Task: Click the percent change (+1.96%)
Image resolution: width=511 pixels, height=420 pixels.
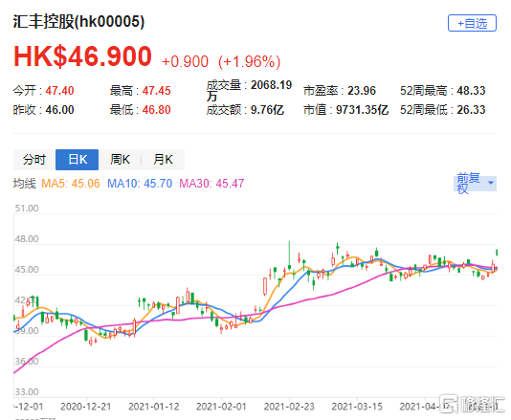Action: pyautogui.click(x=249, y=61)
